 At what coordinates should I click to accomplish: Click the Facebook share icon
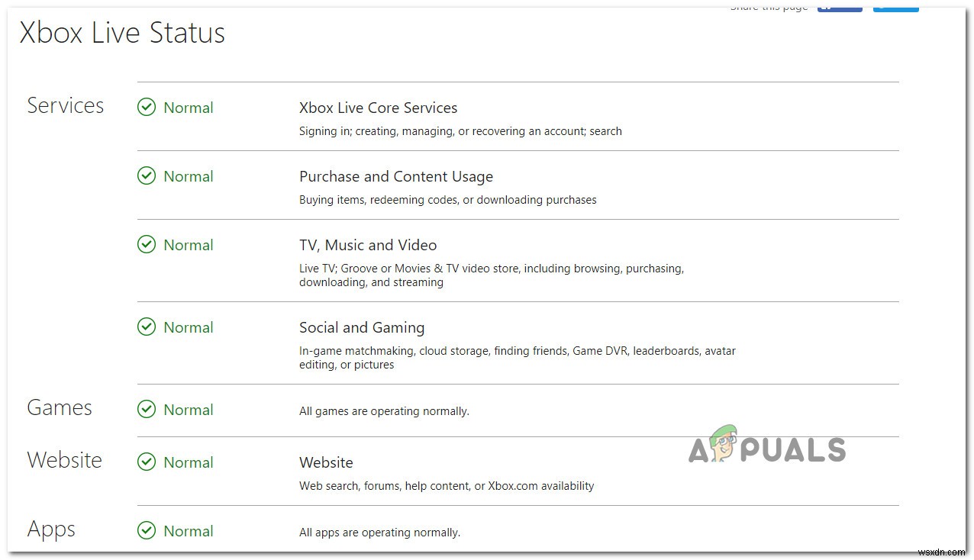pyautogui.click(x=840, y=7)
